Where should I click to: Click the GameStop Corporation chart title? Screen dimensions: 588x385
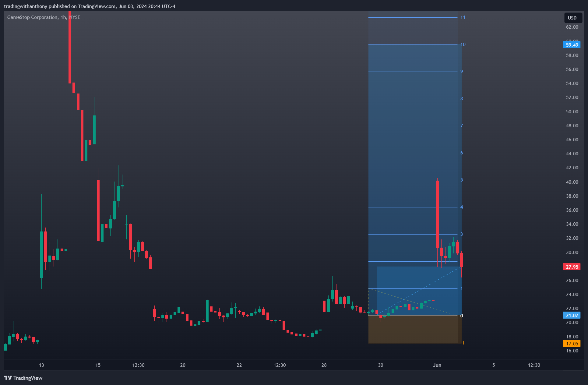point(44,17)
